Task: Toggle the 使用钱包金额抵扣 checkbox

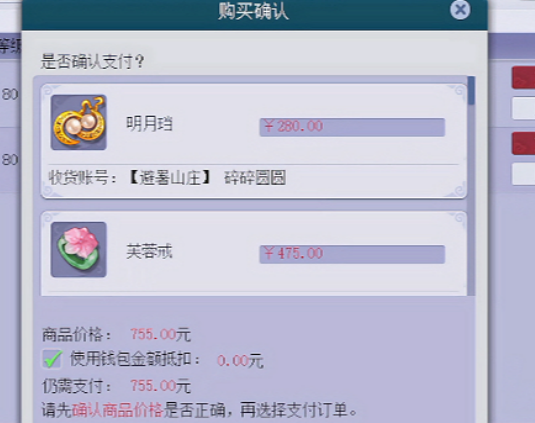Action: click(53, 359)
